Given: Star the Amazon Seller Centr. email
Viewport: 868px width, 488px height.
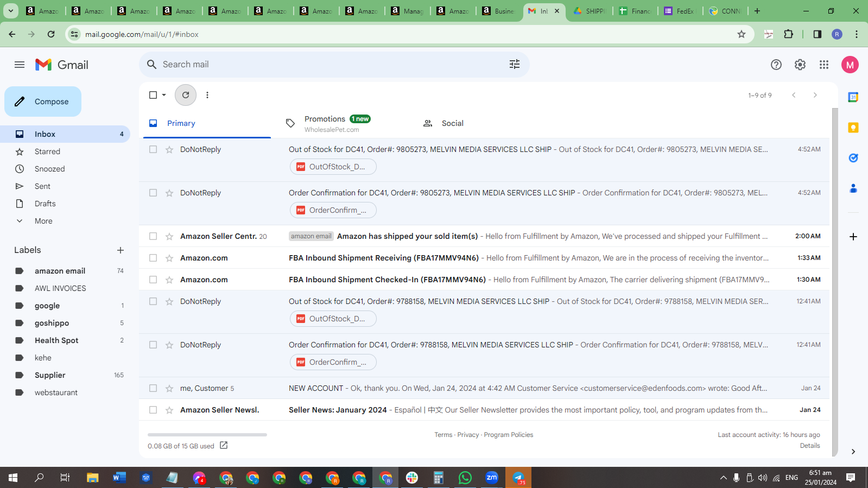Looking at the screenshot, I should click(169, 237).
